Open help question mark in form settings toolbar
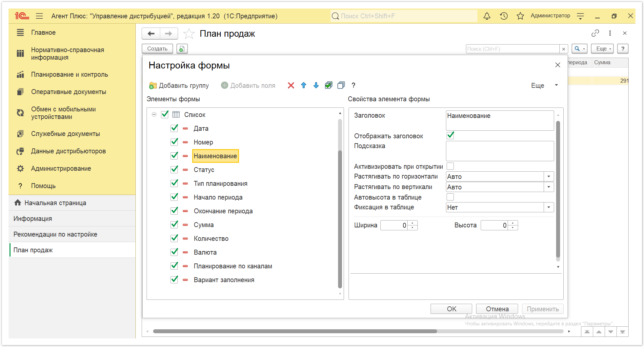 (x=353, y=85)
